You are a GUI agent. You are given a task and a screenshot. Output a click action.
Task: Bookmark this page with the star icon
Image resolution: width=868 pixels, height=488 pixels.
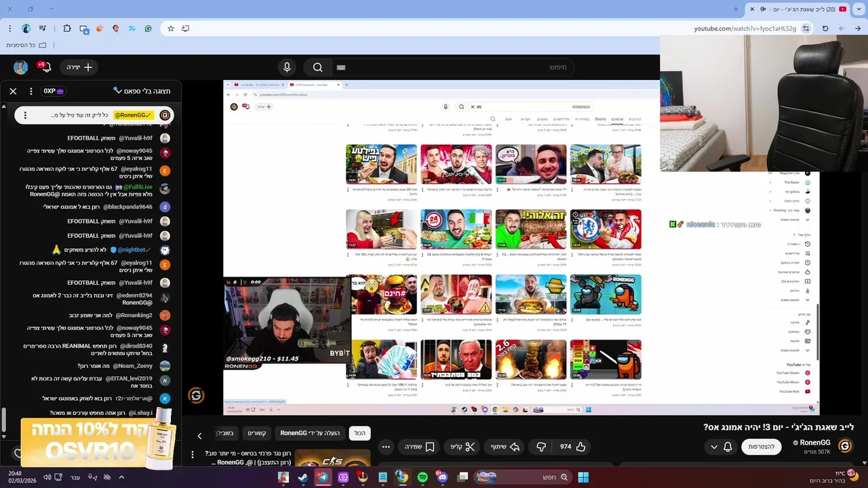pos(171,28)
